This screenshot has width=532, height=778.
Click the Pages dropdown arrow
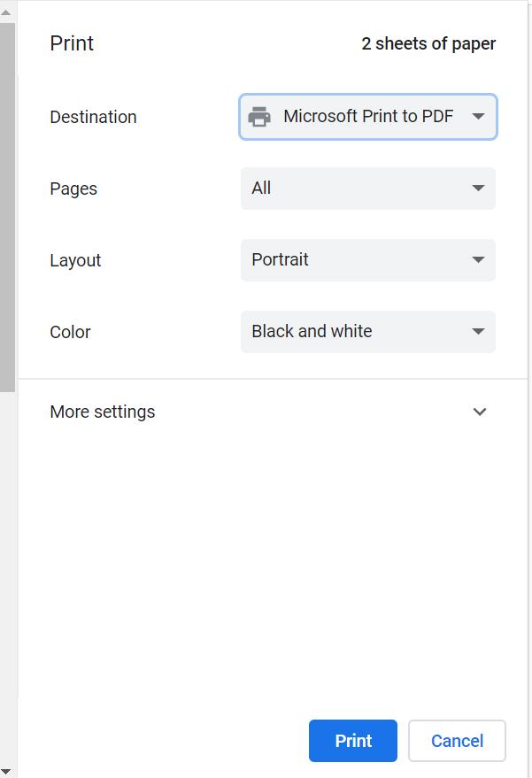pos(478,189)
